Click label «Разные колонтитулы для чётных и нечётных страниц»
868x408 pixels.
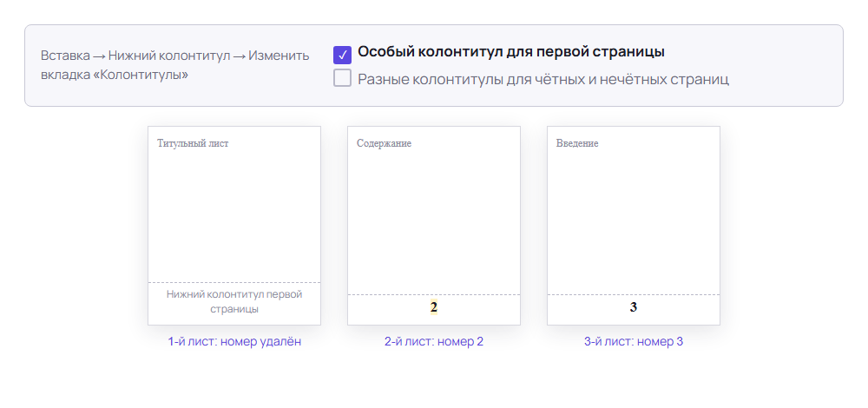[543, 79]
